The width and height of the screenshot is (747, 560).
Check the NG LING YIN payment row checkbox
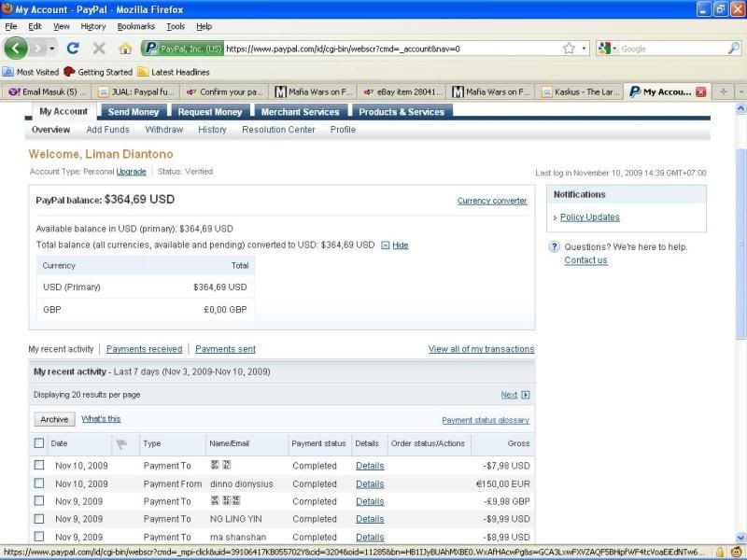coord(39,518)
